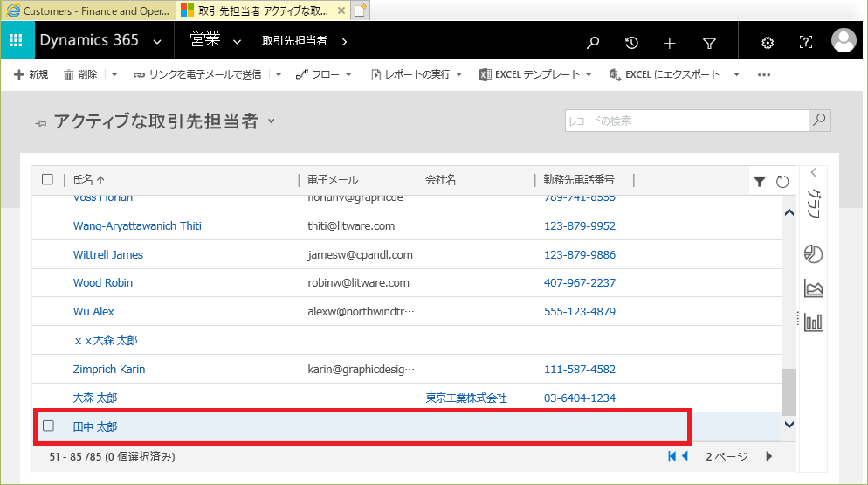The height and width of the screenshot is (485, 868).
Task: Open the Wang-Aryattawanich Thiti contact
Action: click(137, 225)
